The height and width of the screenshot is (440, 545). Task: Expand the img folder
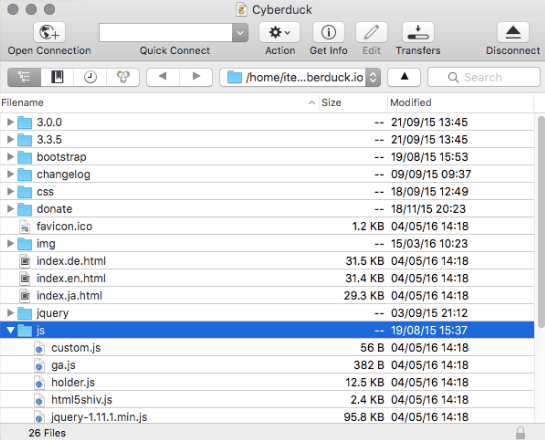pyautogui.click(x=10, y=243)
